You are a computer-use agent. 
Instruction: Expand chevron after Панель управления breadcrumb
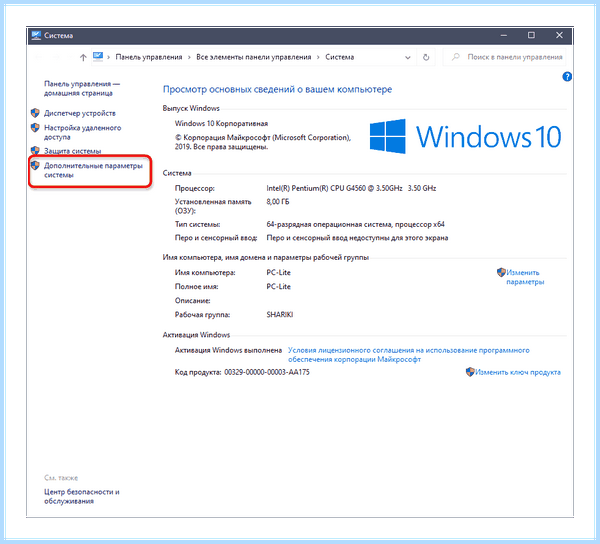(x=189, y=57)
